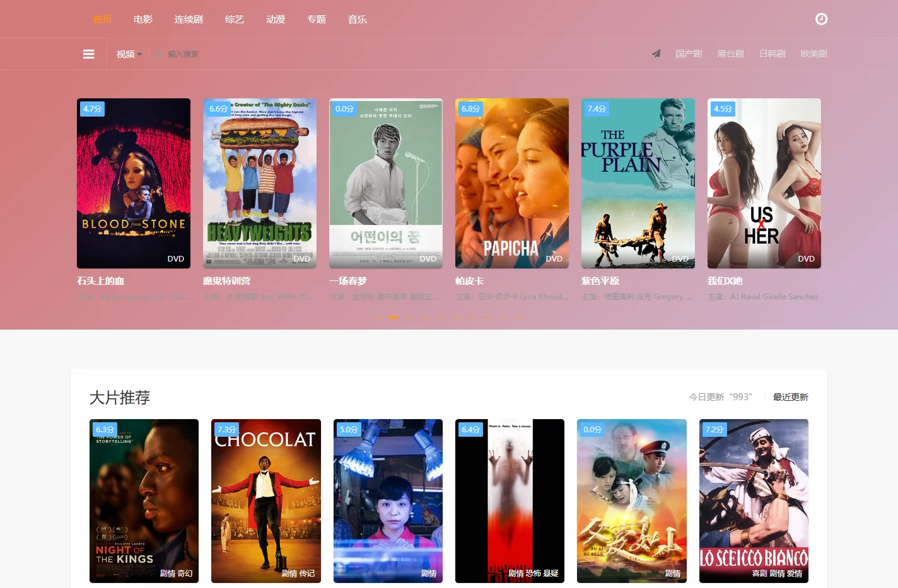The height and width of the screenshot is (588, 898).
Task: Open the Lo Sceicco Bianco poster
Action: 754,501
